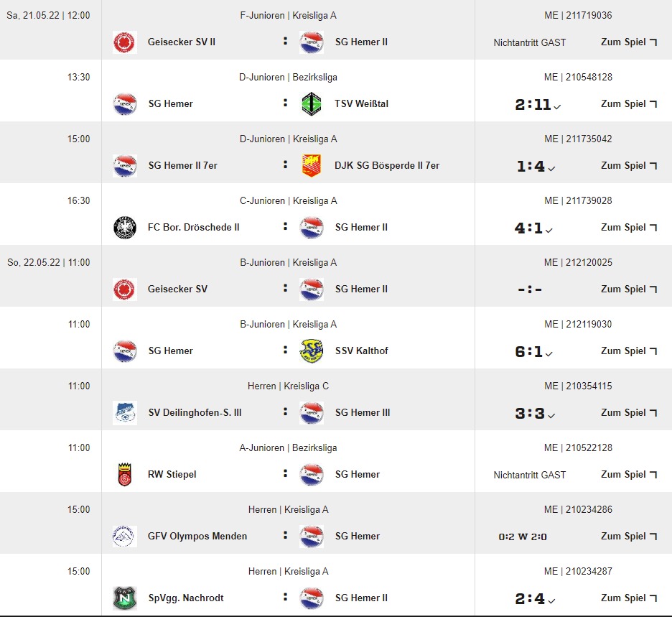Open Zum Spiel for SpVgg. Nachrodt match

(x=629, y=598)
